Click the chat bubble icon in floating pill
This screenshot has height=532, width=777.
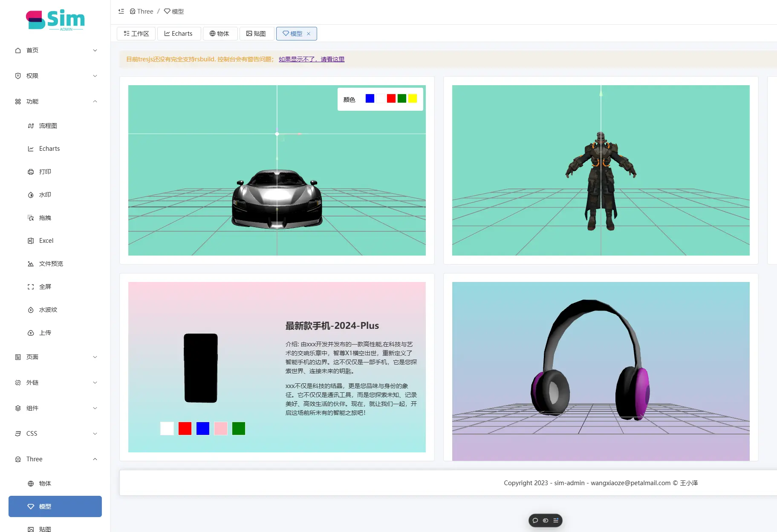(x=535, y=520)
